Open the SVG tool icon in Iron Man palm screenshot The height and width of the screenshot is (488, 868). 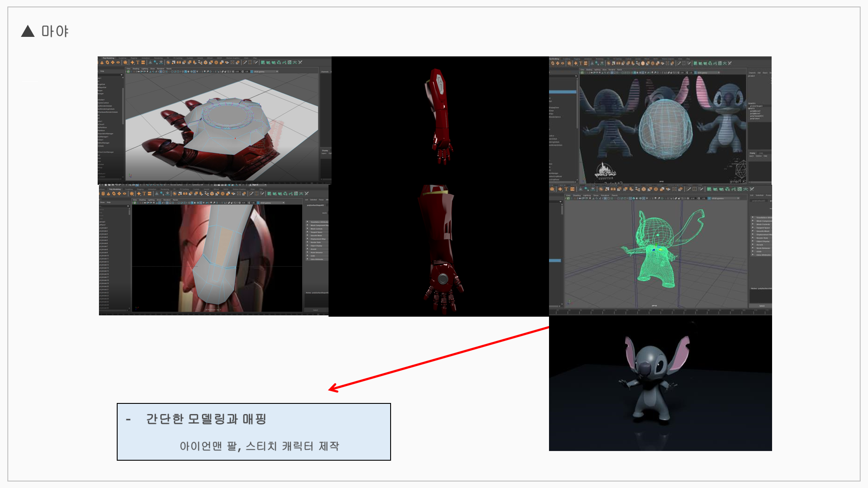[x=143, y=62]
